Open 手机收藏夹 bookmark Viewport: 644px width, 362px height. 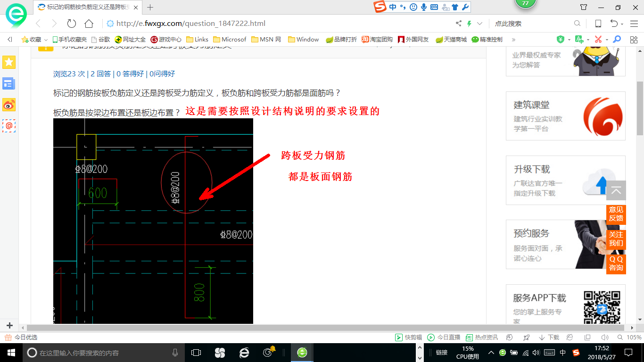click(69, 40)
